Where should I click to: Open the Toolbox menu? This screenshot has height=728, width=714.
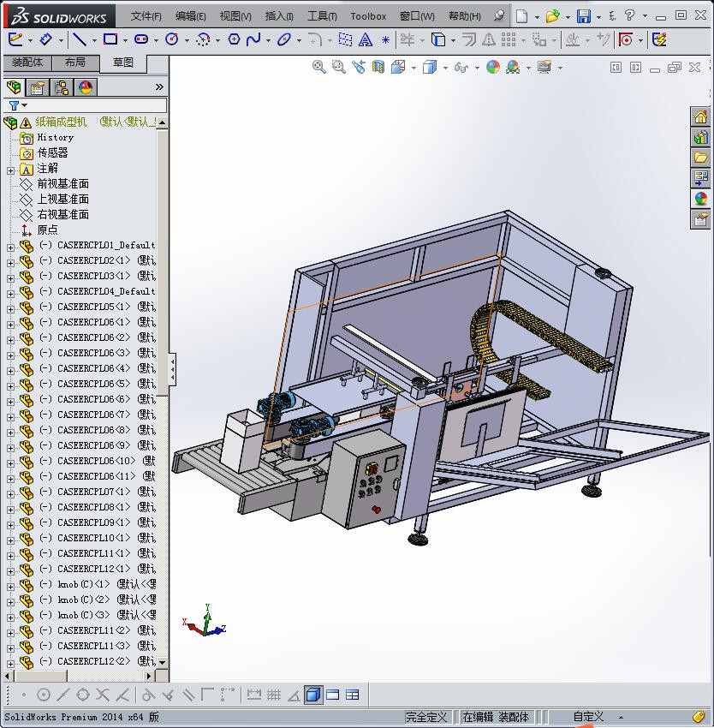pyautogui.click(x=368, y=16)
